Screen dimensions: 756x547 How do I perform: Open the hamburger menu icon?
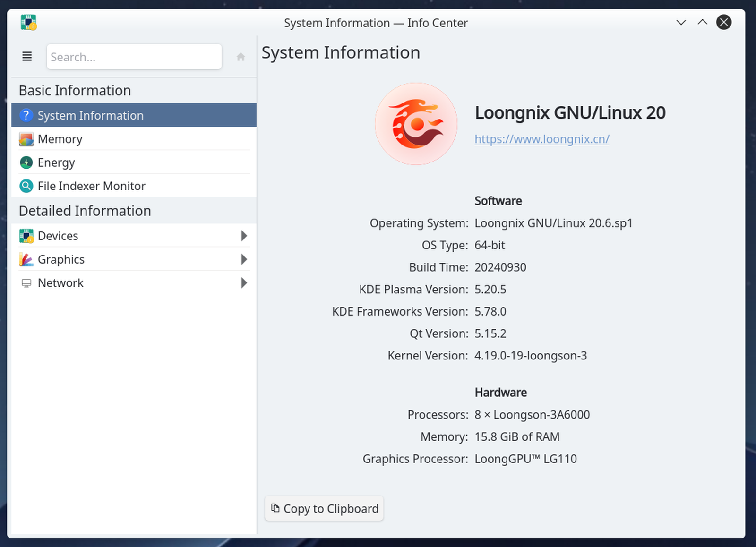click(26, 56)
